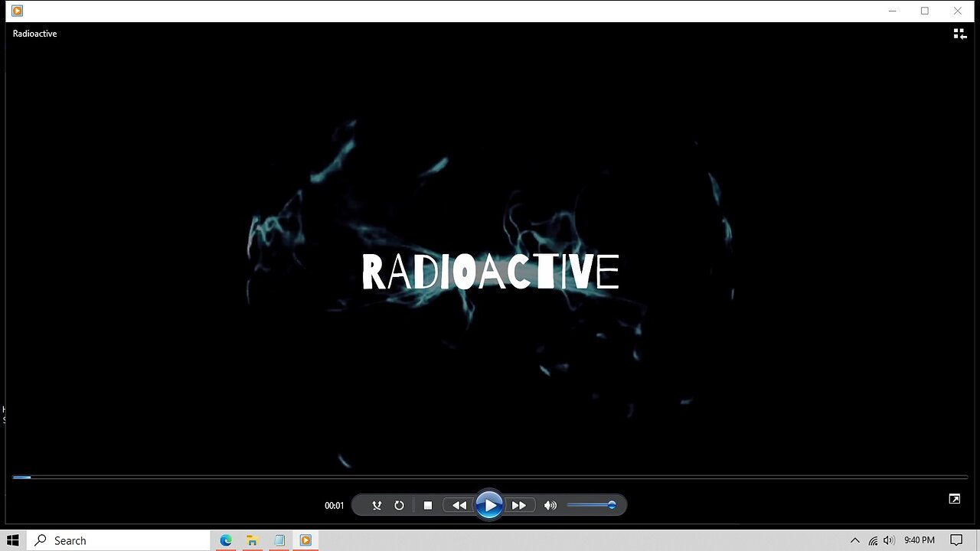The width and height of the screenshot is (980, 551).
Task: View the video full screen
Action: [954, 499]
